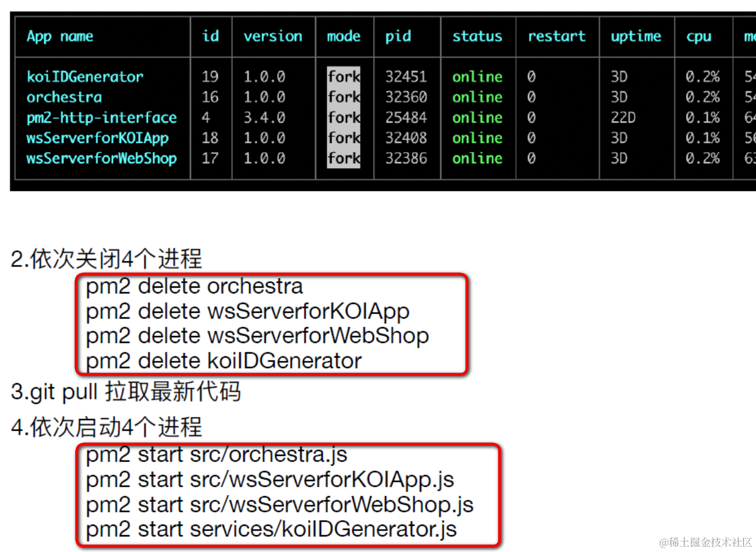Click the online status of orchestra
This screenshot has width=756, height=552.
pos(477,97)
